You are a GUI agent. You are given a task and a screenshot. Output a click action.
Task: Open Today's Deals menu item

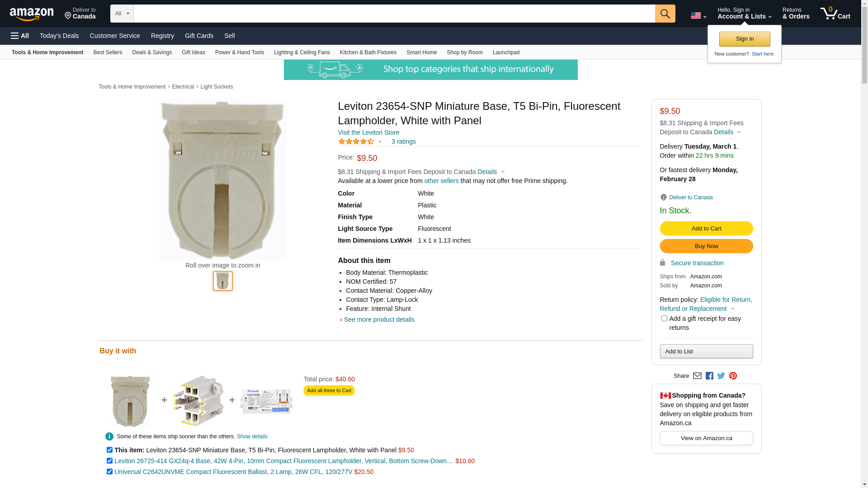pyautogui.click(x=59, y=36)
